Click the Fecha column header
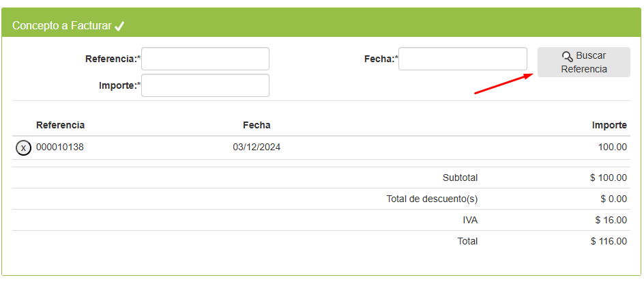This screenshot has width=644, height=282. point(257,125)
